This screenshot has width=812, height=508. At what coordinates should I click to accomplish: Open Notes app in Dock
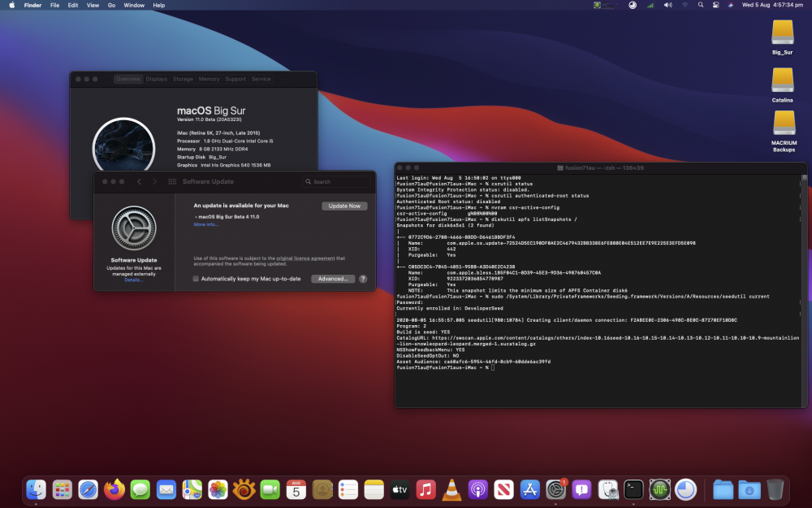tap(374, 489)
